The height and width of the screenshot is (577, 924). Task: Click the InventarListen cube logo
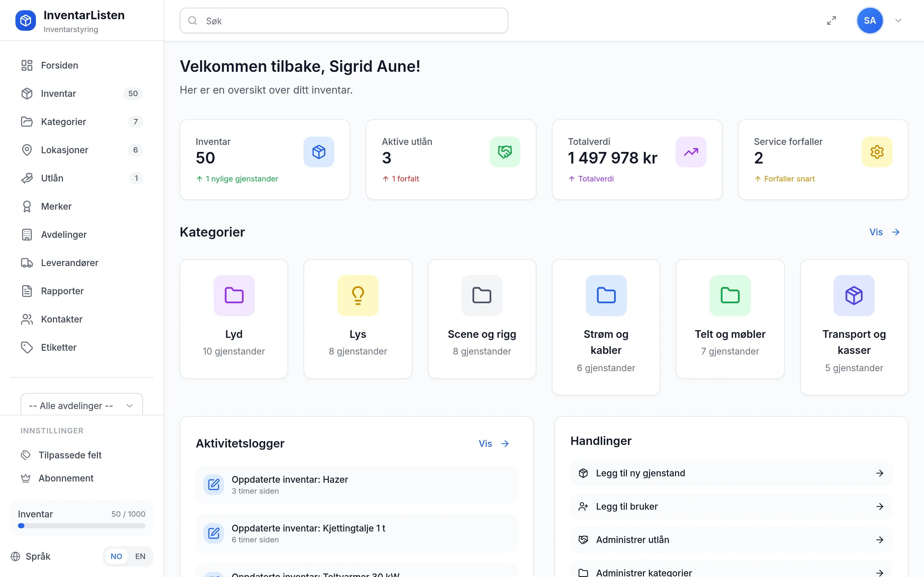pos(26,21)
